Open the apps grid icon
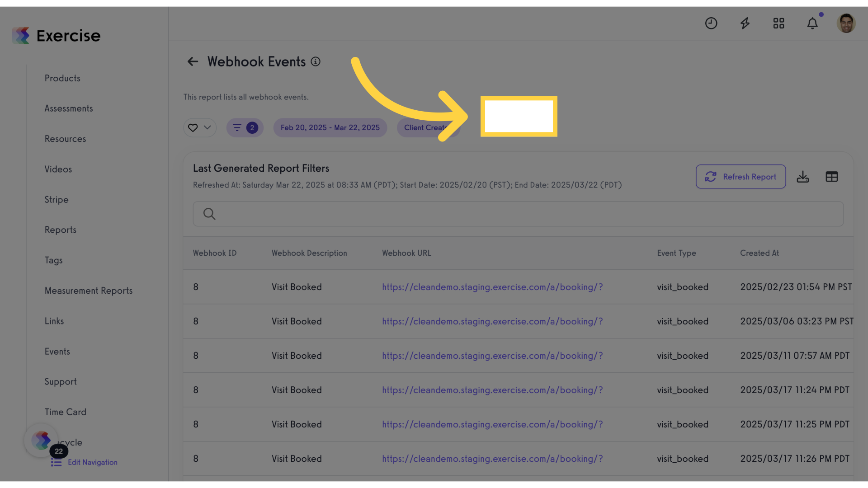The width and height of the screenshot is (868, 488). tap(778, 23)
